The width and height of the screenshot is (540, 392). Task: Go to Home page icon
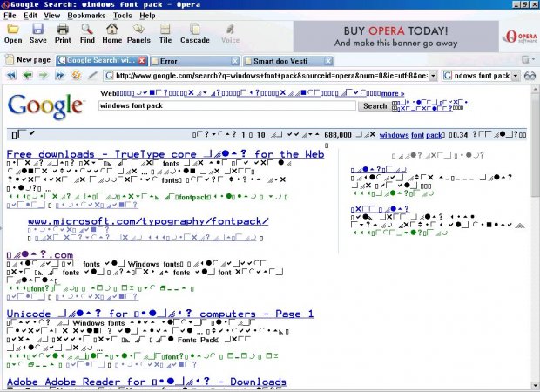tap(112, 34)
